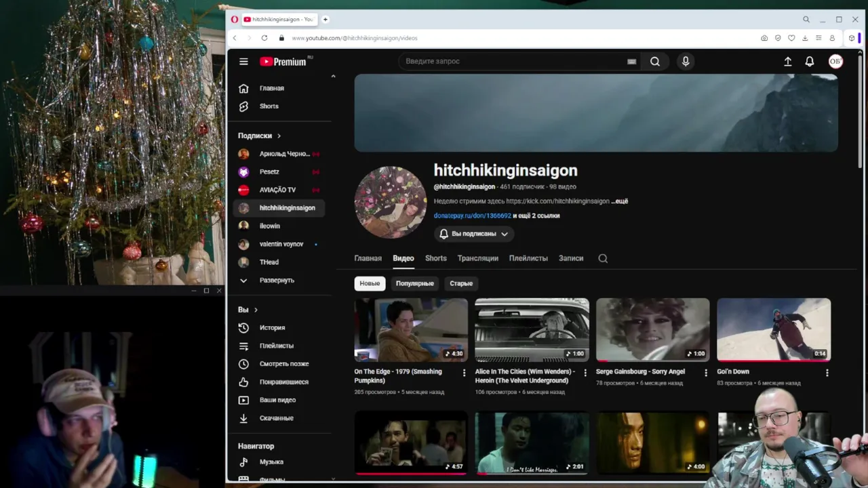Open options menu for Serge Gainsbourg video
Viewport: 868px width, 488px height.
pos(706,373)
